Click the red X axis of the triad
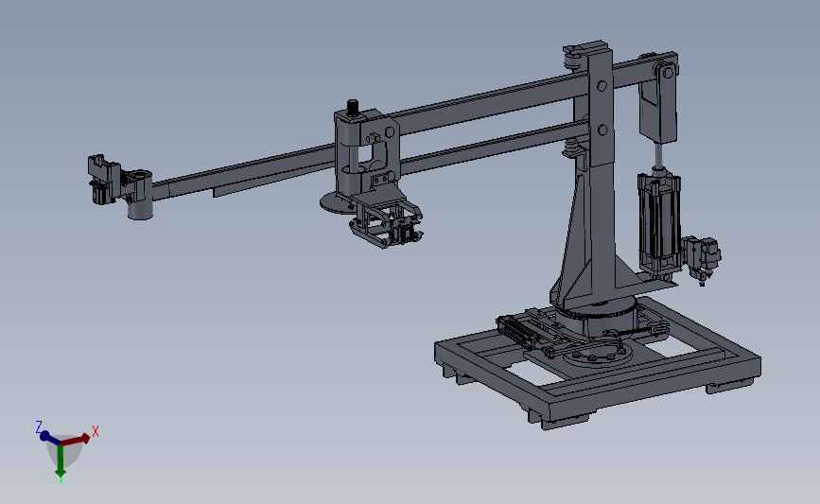 [x=76, y=439]
